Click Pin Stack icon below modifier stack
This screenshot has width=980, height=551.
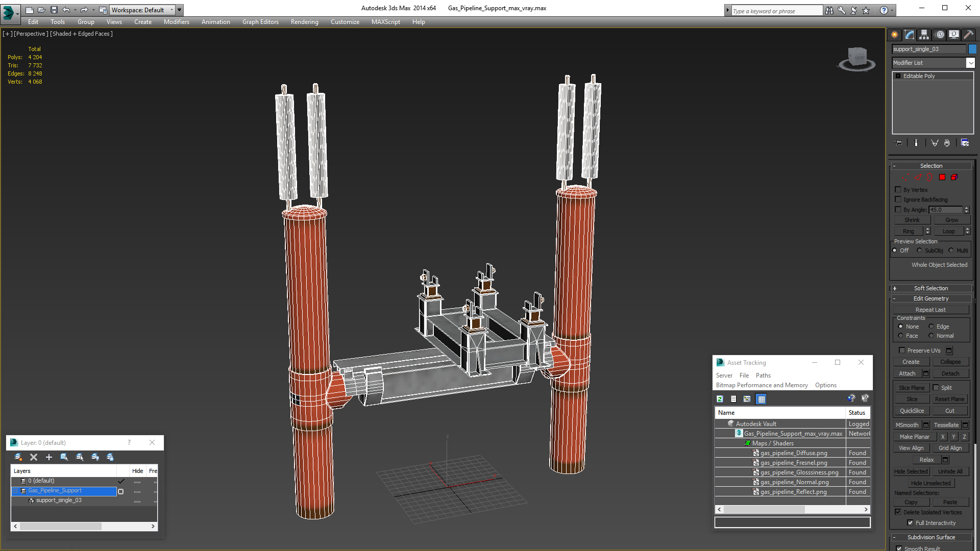pos(899,143)
